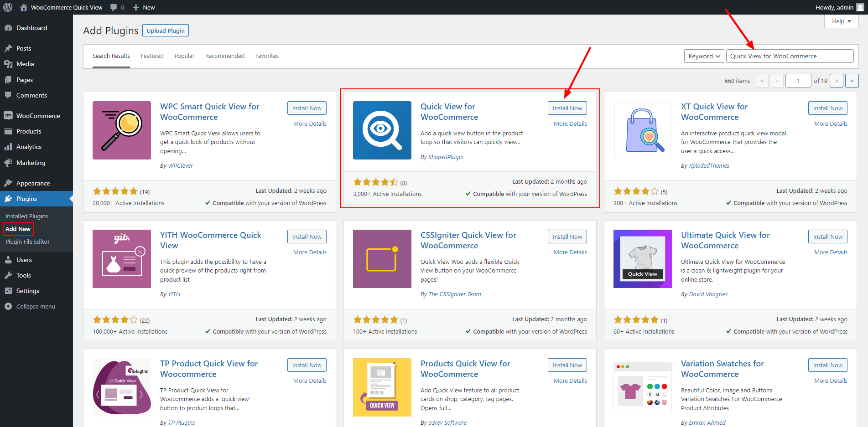Open the YITH Quick View plugin thumbnail
This screenshot has width=868, height=427.
[122, 259]
